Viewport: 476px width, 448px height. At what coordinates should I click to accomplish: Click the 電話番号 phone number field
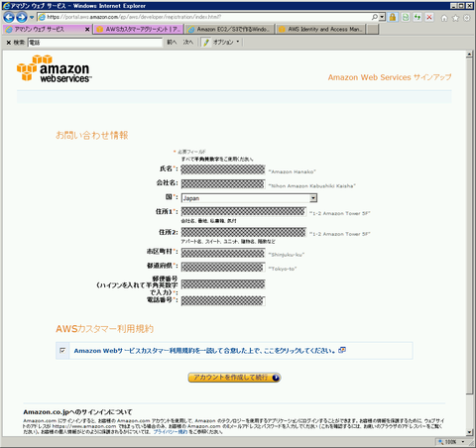click(x=223, y=300)
